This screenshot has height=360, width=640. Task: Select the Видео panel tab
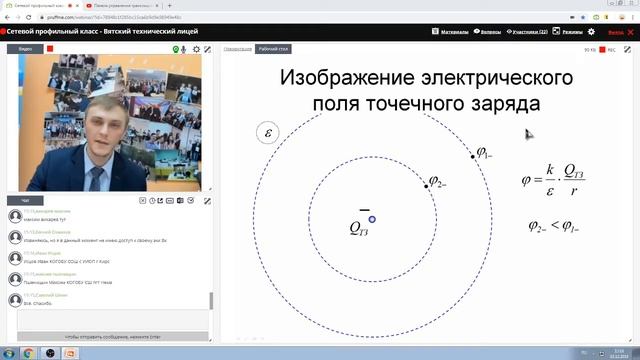click(25, 49)
